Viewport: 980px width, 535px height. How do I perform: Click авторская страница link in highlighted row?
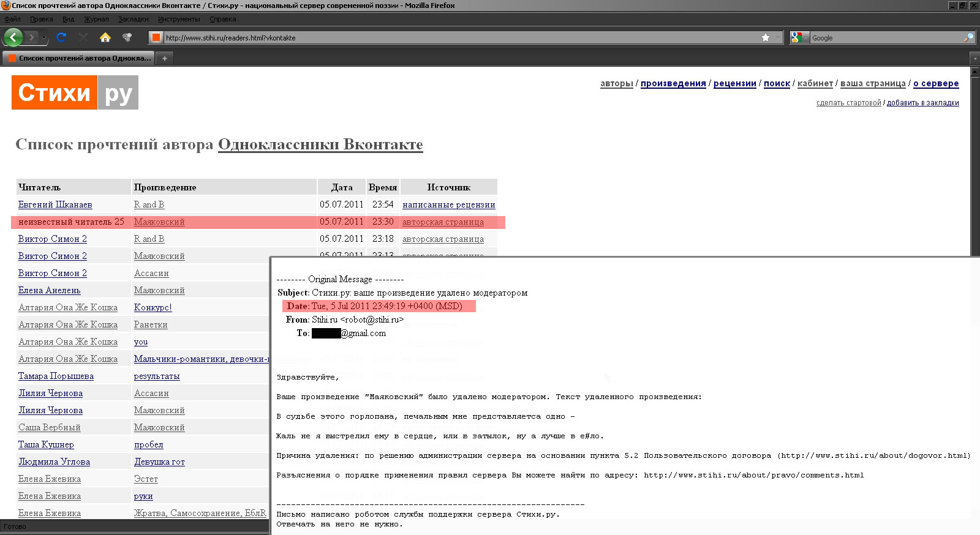click(443, 222)
